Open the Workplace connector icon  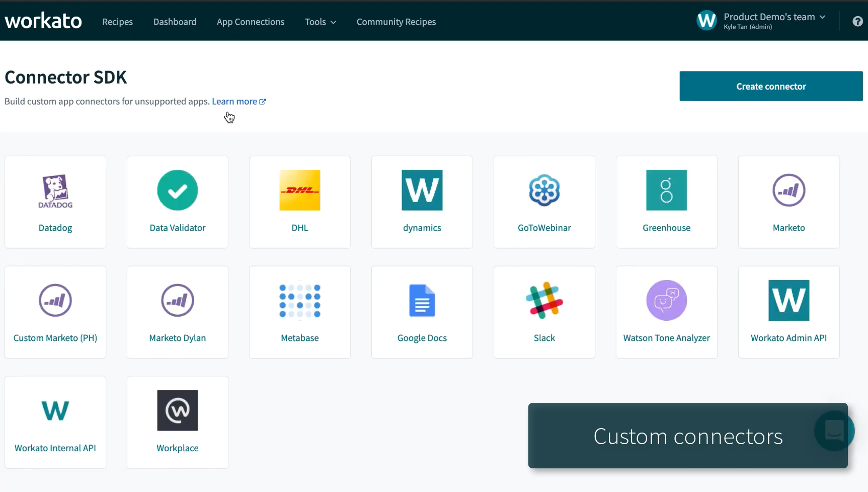coord(178,410)
